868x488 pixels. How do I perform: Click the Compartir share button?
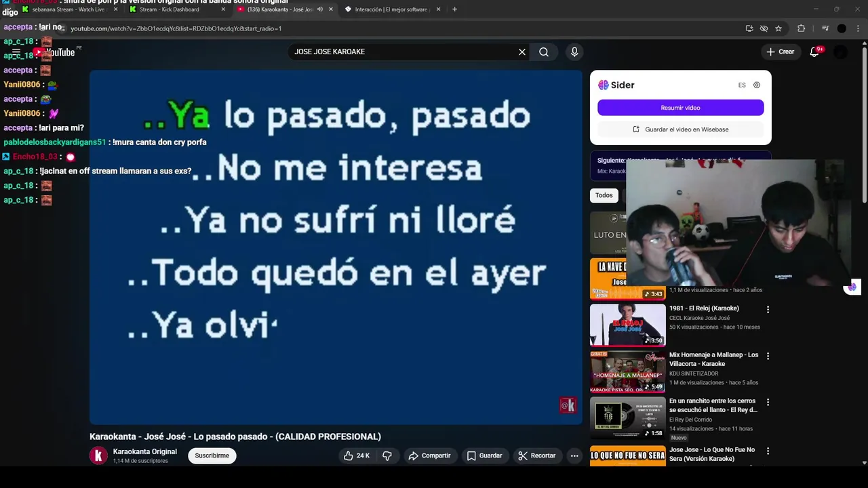pyautogui.click(x=429, y=456)
